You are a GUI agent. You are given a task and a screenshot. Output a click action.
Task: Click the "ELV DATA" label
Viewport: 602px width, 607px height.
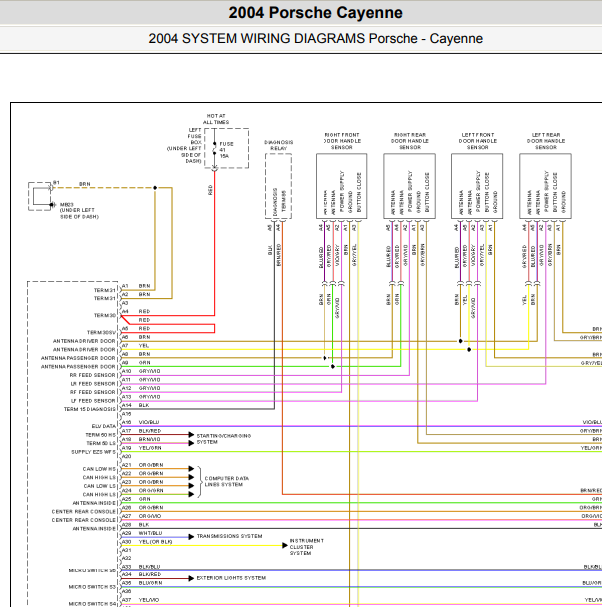104,426
